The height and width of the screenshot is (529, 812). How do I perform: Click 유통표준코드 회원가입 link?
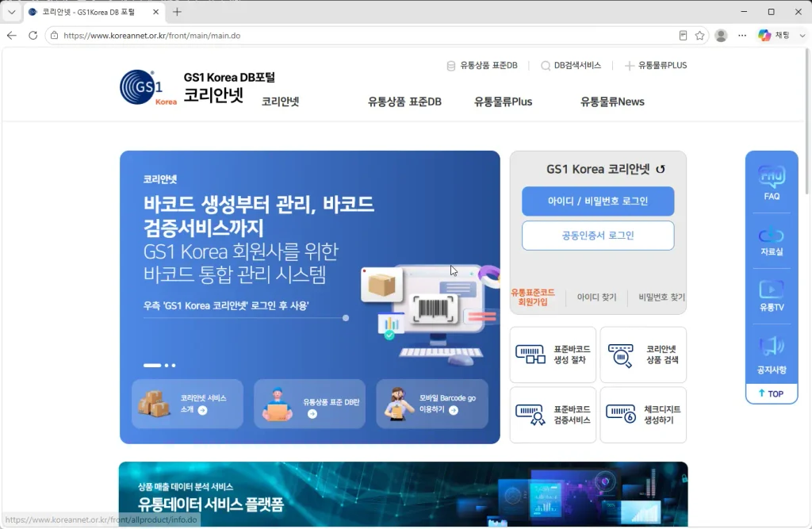pos(533,297)
